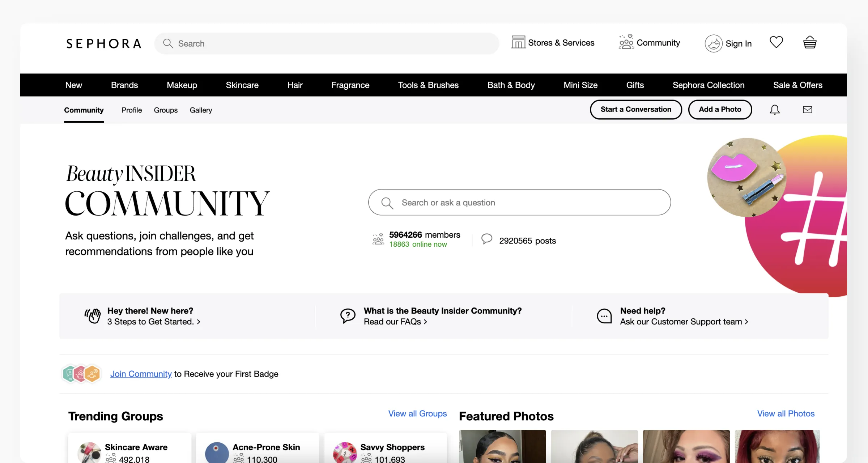Click the question mark bubble icon
The image size is (868, 463).
(348, 316)
